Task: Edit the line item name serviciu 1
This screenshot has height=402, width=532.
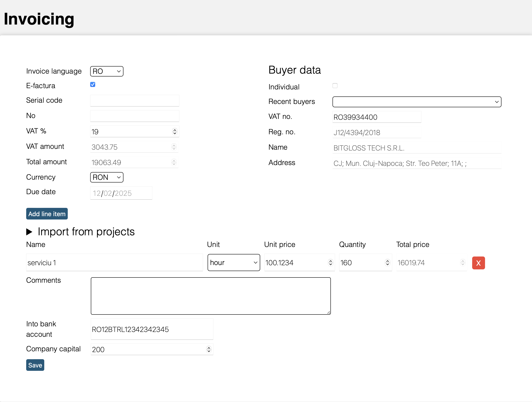Action: 115,263
